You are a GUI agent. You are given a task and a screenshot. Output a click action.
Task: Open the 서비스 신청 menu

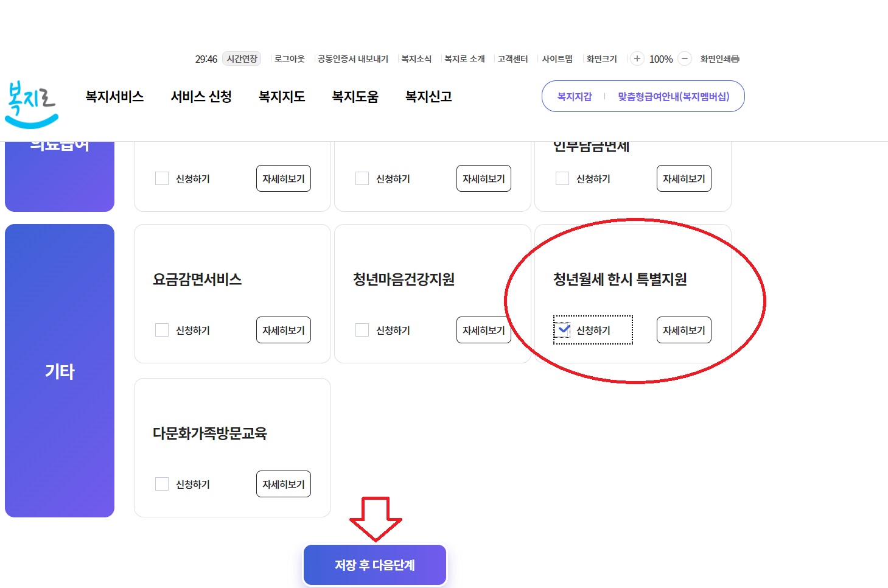[201, 96]
